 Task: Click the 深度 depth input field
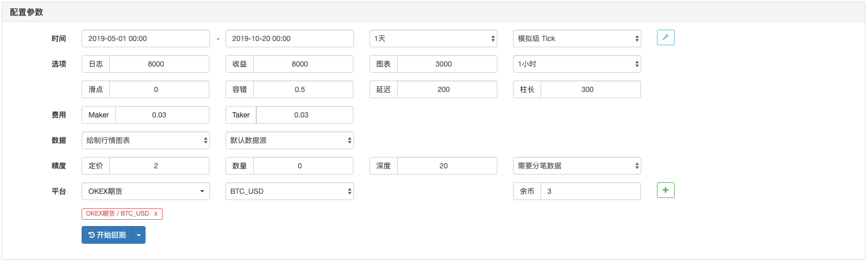(x=446, y=166)
